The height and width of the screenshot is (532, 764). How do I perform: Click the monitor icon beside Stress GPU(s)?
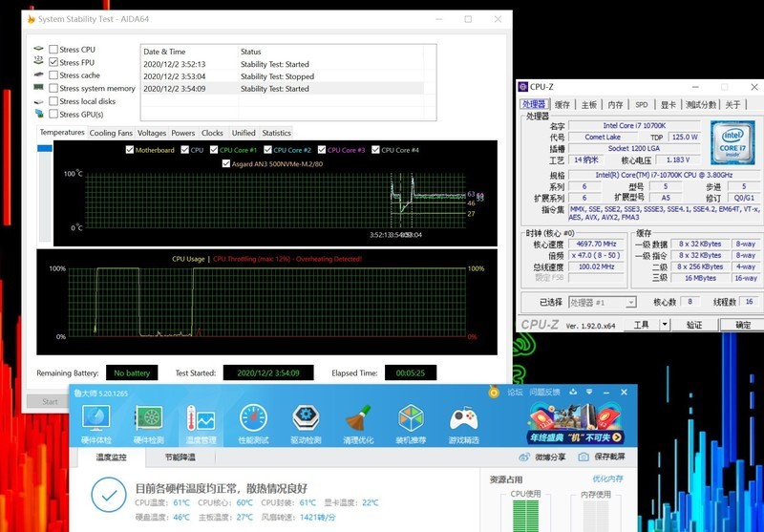[39, 114]
